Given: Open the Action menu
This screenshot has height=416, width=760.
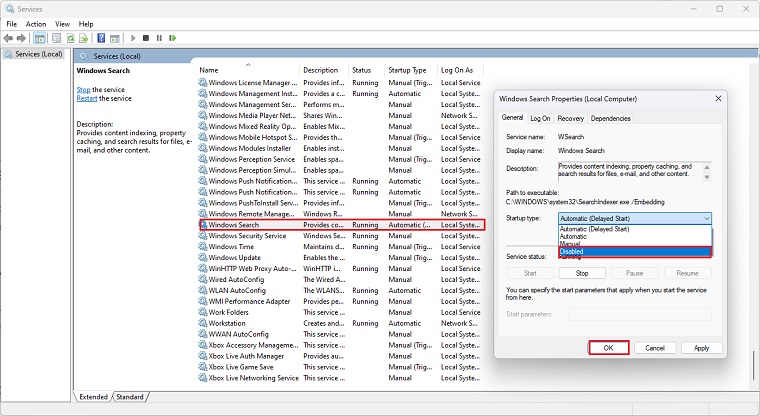Looking at the screenshot, I should tap(36, 24).
